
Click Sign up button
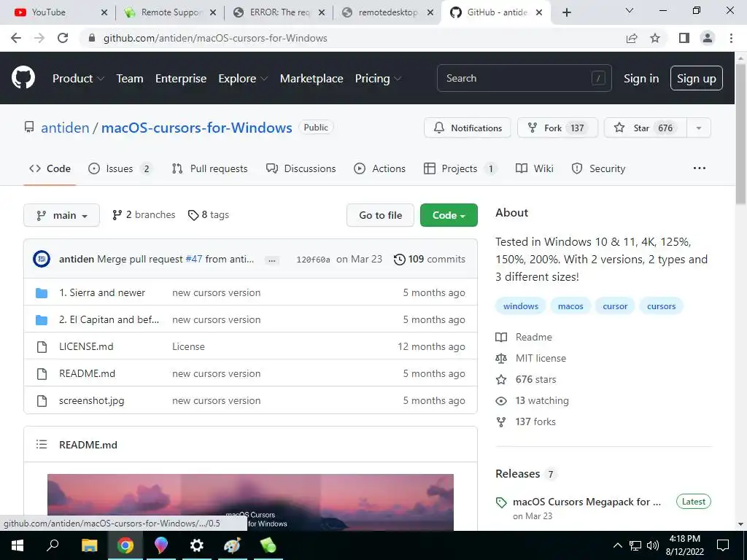click(x=697, y=79)
